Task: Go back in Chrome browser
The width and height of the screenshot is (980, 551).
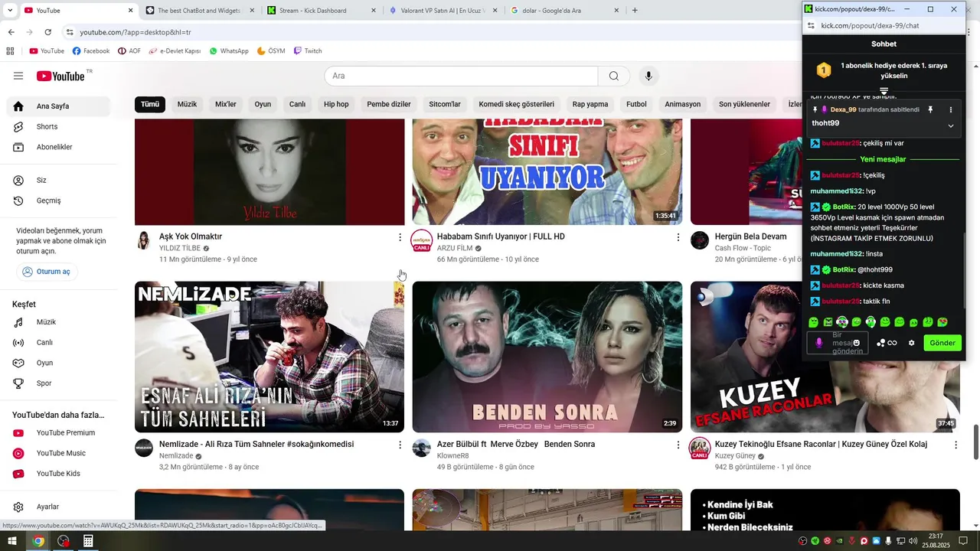Action: [11, 32]
